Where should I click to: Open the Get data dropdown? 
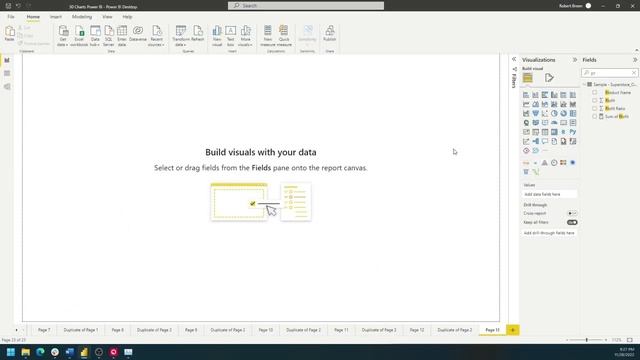point(63,36)
